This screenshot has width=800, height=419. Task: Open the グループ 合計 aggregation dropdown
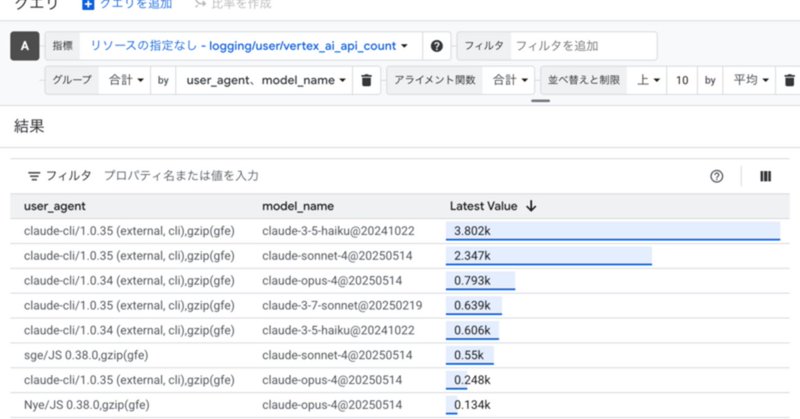tap(126, 80)
